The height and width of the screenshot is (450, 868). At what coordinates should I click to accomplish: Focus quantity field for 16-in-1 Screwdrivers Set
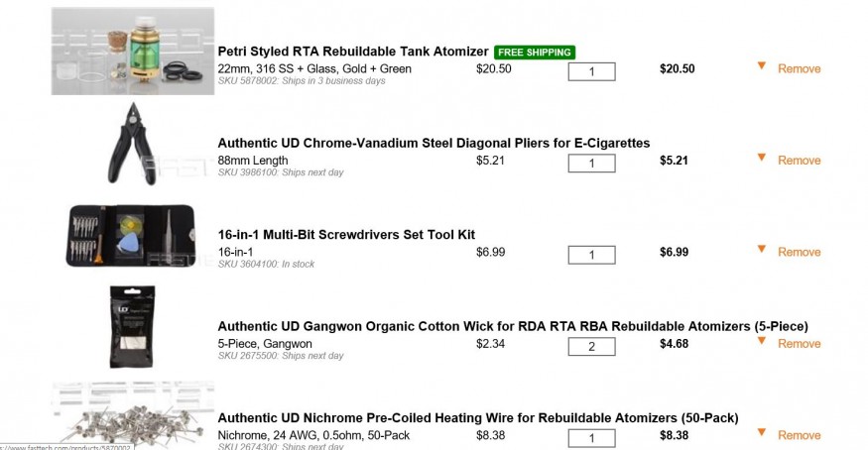591,255
